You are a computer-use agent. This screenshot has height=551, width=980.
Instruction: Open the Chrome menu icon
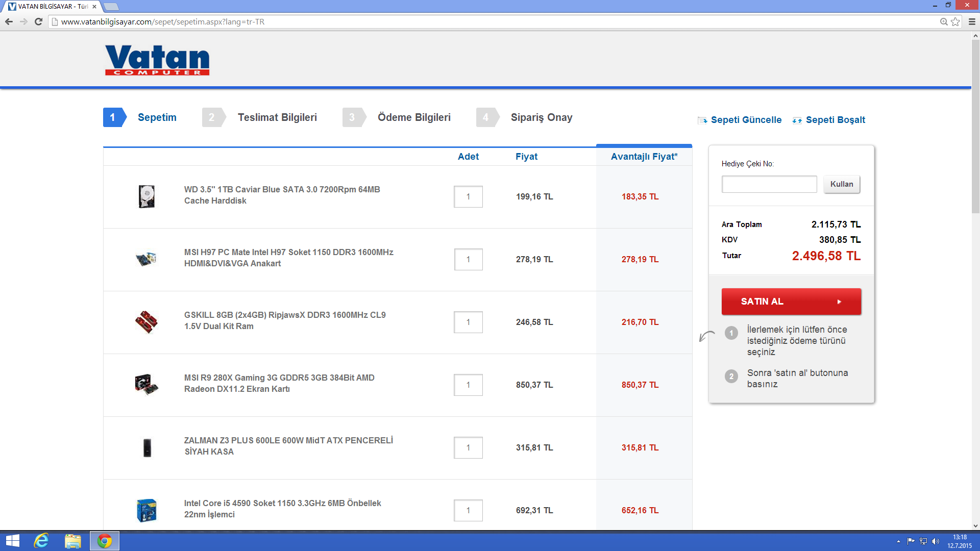click(972, 21)
